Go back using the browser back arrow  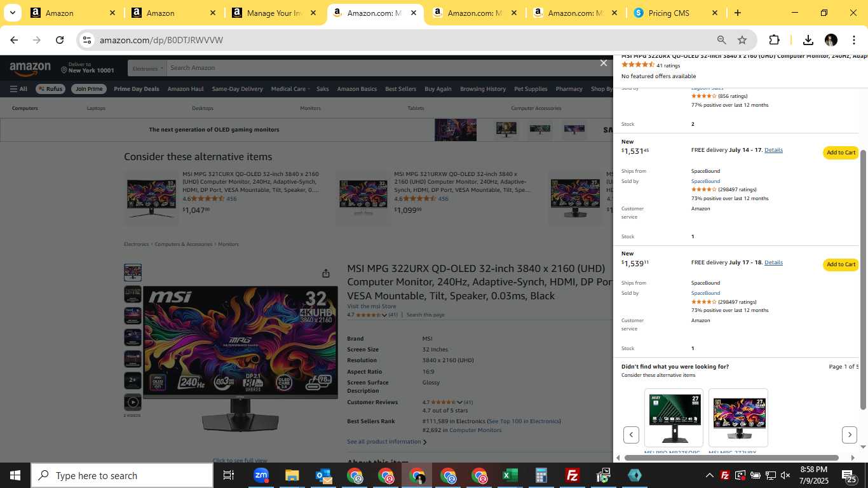[x=14, y=40]
